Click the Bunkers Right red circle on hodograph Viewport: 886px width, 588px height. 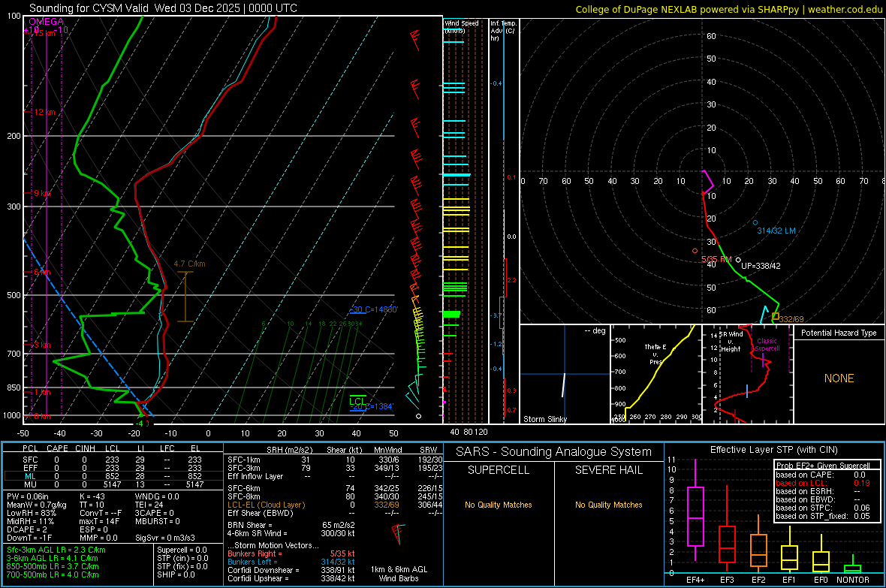point(695,251)
